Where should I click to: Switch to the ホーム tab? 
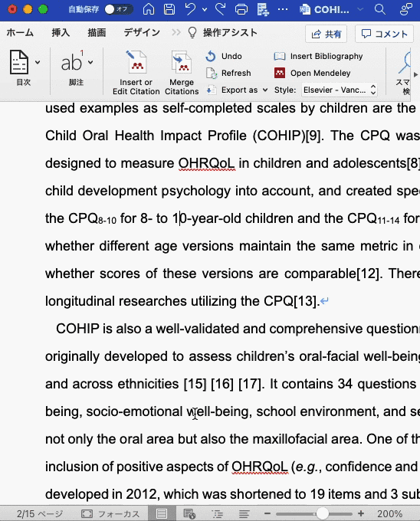[20, 32]
